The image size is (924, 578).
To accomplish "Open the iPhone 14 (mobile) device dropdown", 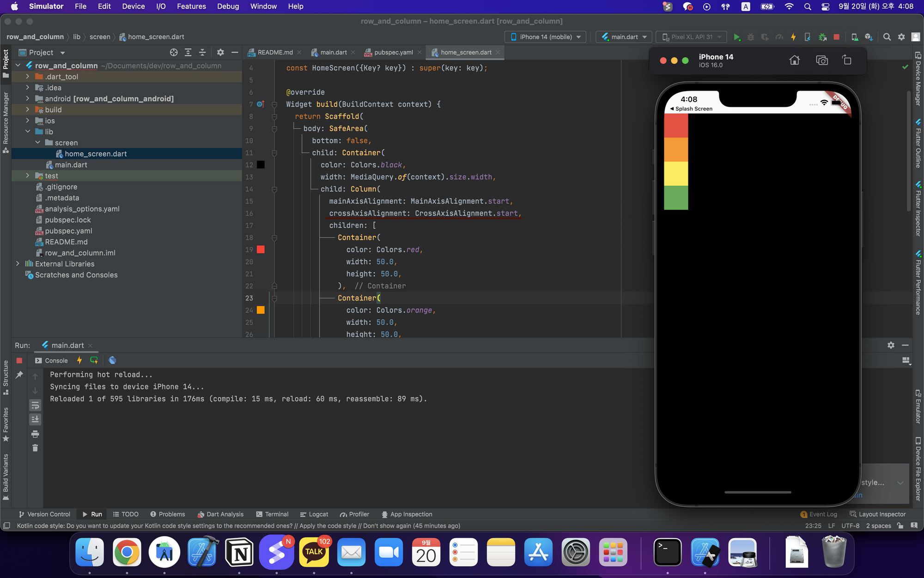I will tap(546, 37).
